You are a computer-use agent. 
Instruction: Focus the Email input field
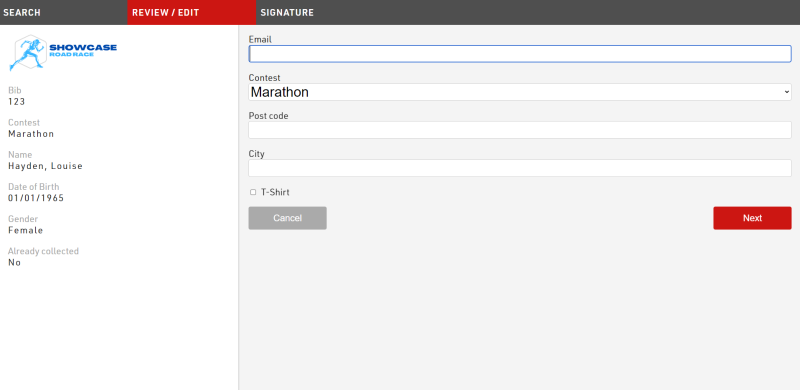tap(520, 54)
